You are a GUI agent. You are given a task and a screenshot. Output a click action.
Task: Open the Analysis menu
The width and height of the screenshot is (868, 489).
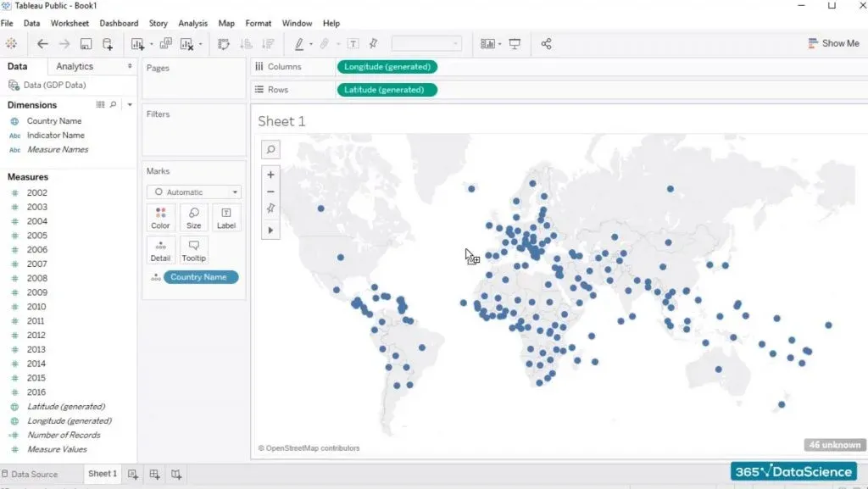[x=192, y=23]
